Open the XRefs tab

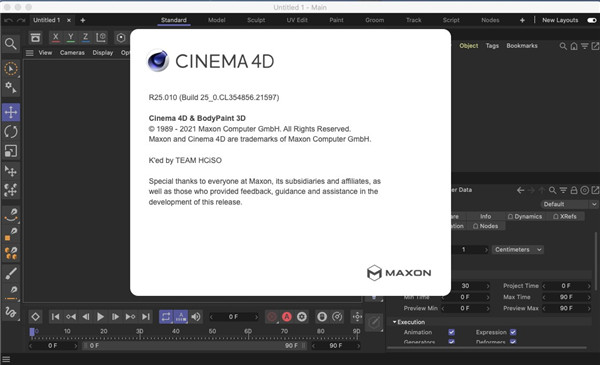(565, 217)
